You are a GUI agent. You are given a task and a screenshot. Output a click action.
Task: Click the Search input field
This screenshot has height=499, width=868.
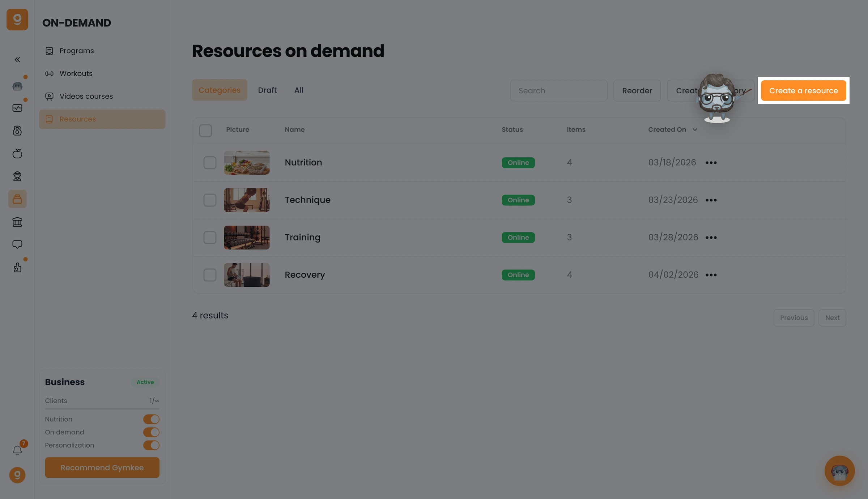(x=558, y=90)
